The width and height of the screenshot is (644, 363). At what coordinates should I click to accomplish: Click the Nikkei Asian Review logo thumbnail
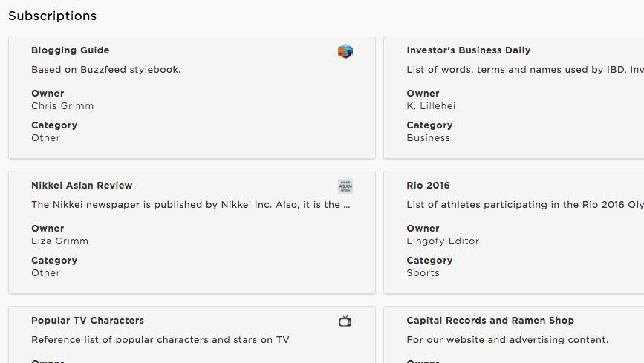click(x=345, y=186)
